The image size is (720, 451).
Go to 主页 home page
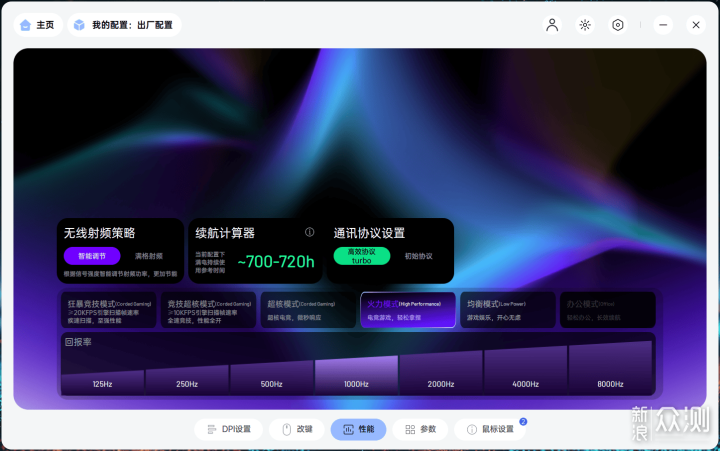click(x=38, y=25)
